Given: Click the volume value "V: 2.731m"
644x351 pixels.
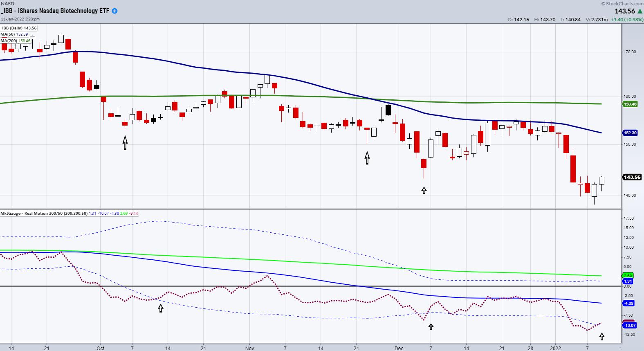Looking at the screenshot, I should [x=596, y=20].
